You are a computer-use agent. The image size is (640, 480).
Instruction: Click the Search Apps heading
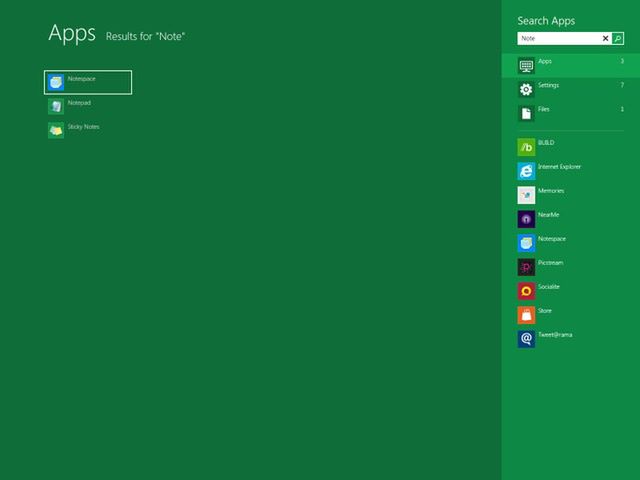coord(546,21)
